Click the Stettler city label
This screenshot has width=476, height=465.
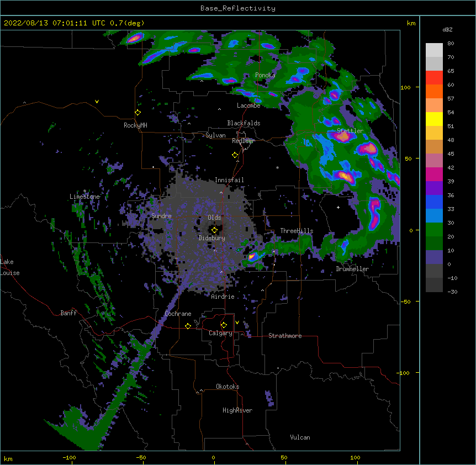point(350,131)
